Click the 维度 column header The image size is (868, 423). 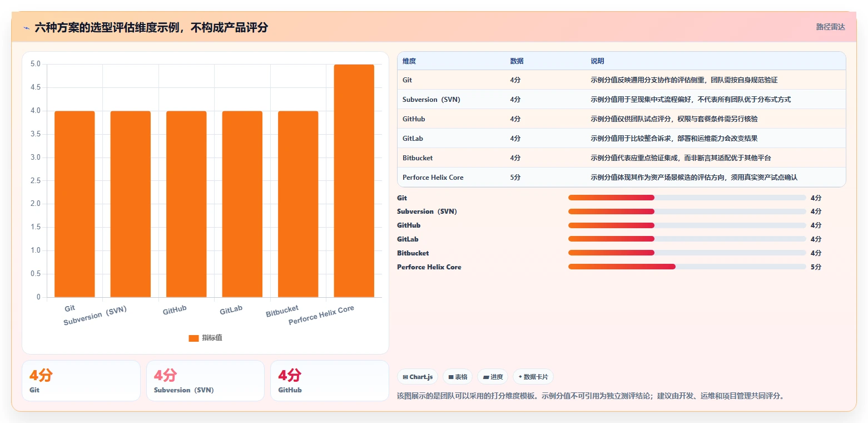tap(409, 61)
